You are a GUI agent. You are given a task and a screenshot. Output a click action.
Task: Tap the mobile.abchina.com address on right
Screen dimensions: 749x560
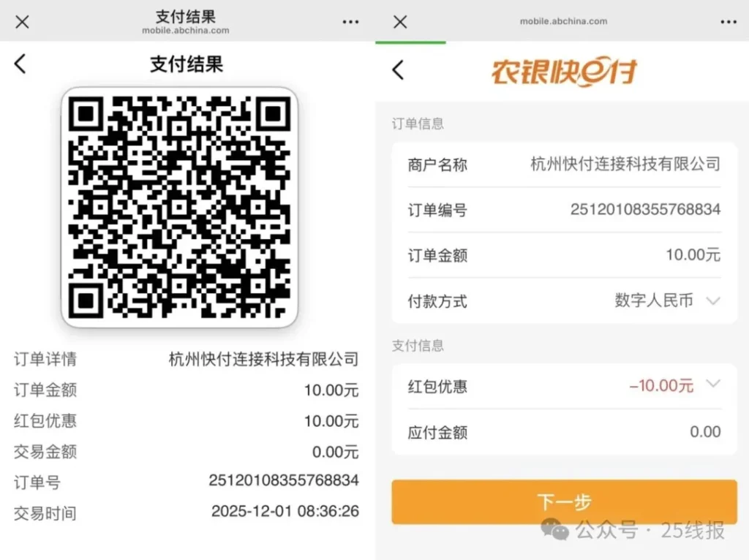point(564,21)
